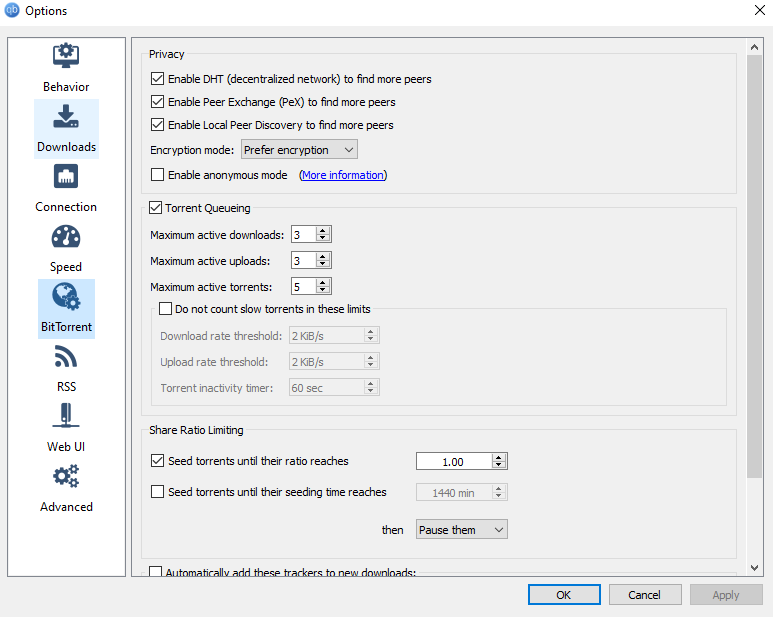Enable anonymous mode checkbox
The height and width of the screenshot is (617, 773).
pos(157,175)
